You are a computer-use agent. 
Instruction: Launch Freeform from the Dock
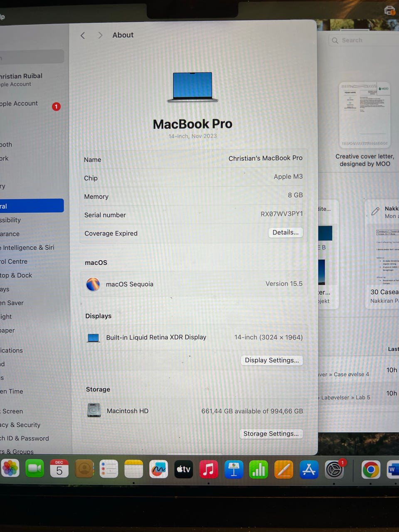pyautogui.click(x=158, y=470)
